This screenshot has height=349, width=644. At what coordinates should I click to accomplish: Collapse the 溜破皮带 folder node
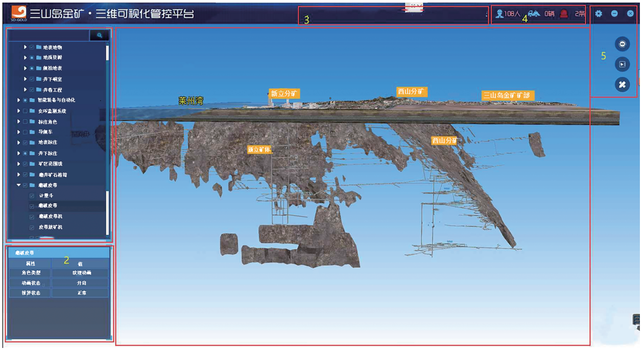pyautogui.click(x=18, y=185)
